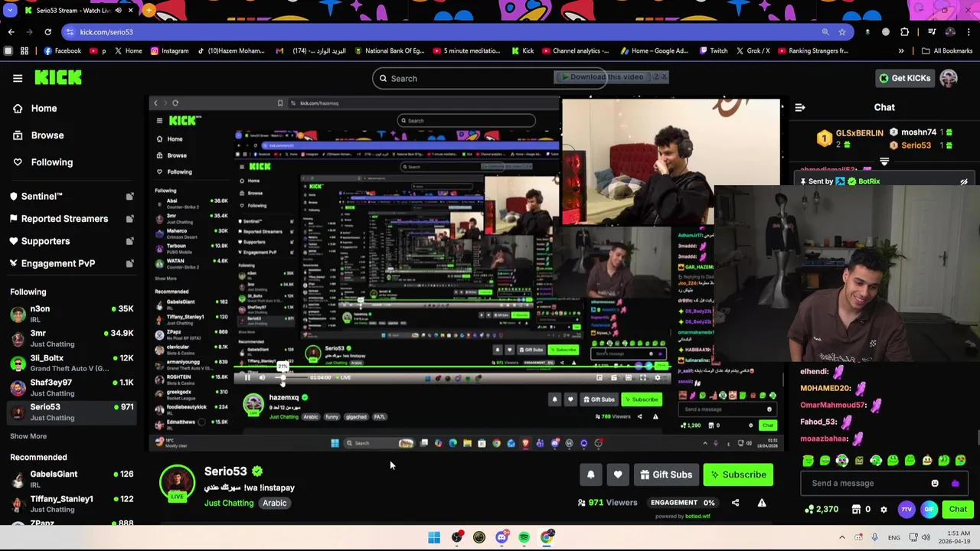980x551 pixels.
Task: Send the message with the Chat button
Action: [958, 510]
